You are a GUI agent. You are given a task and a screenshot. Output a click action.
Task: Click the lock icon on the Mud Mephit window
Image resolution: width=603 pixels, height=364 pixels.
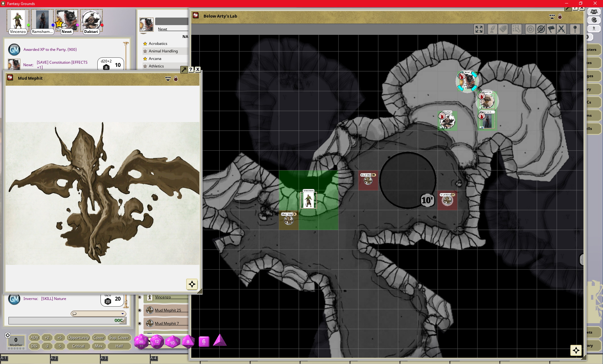pyautogui.click(x=176, y=79)
